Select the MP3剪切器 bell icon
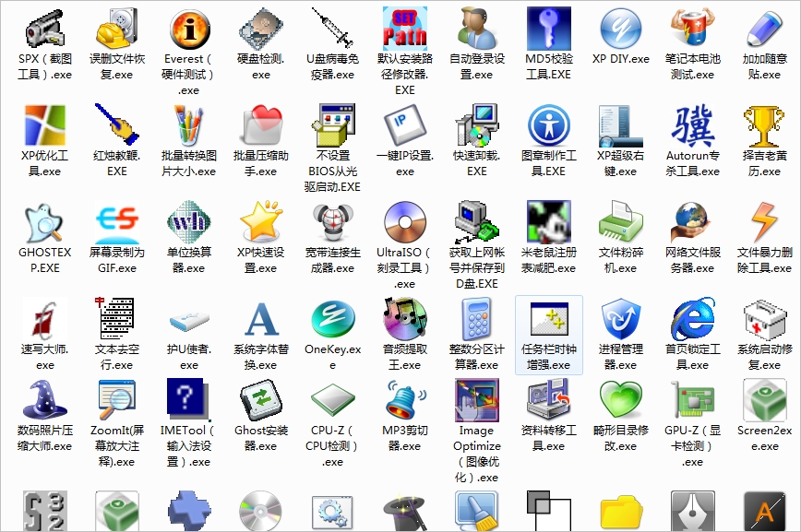This screenshot has width=801, height=532. coord(404,399)
